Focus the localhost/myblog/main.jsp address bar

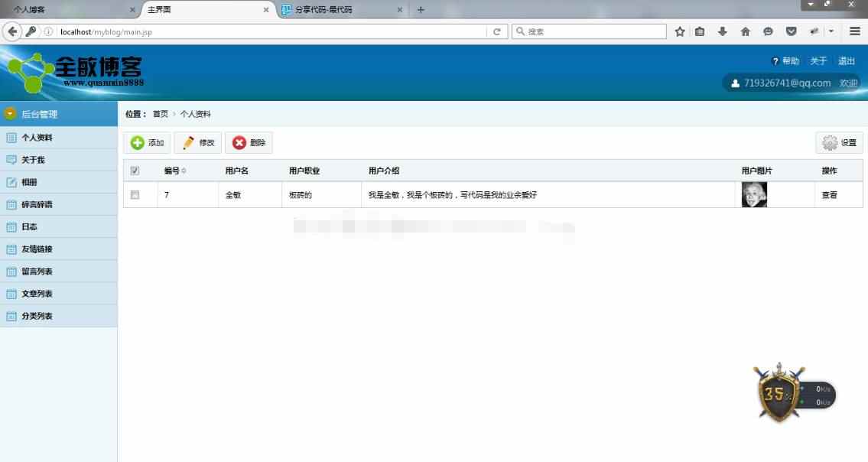pyautogui.click(x=271, y=31)
